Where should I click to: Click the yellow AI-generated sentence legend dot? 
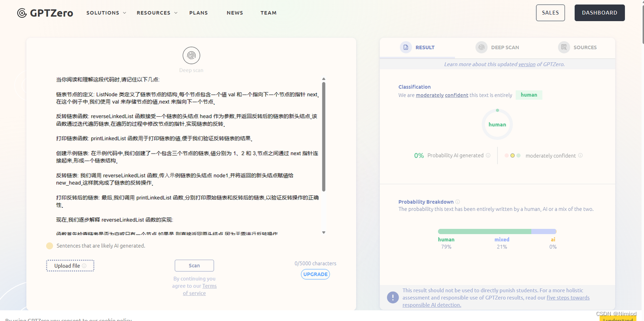[49, 246]
